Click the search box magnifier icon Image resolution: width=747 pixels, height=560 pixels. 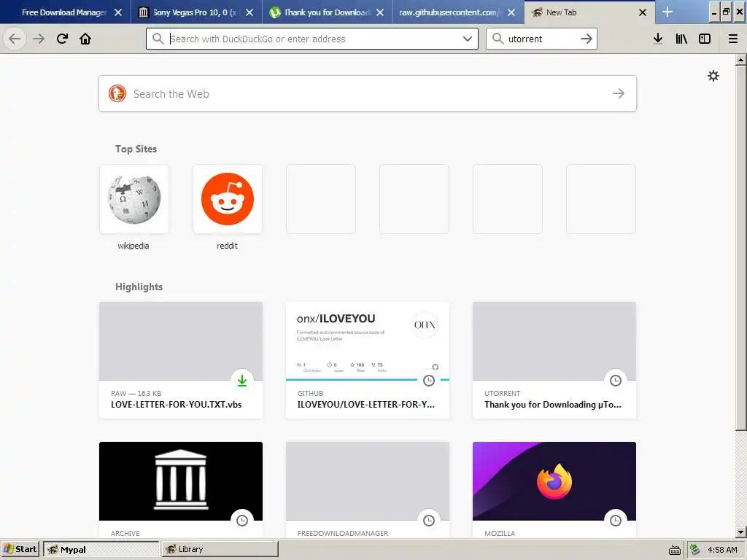tap(498, 39)
